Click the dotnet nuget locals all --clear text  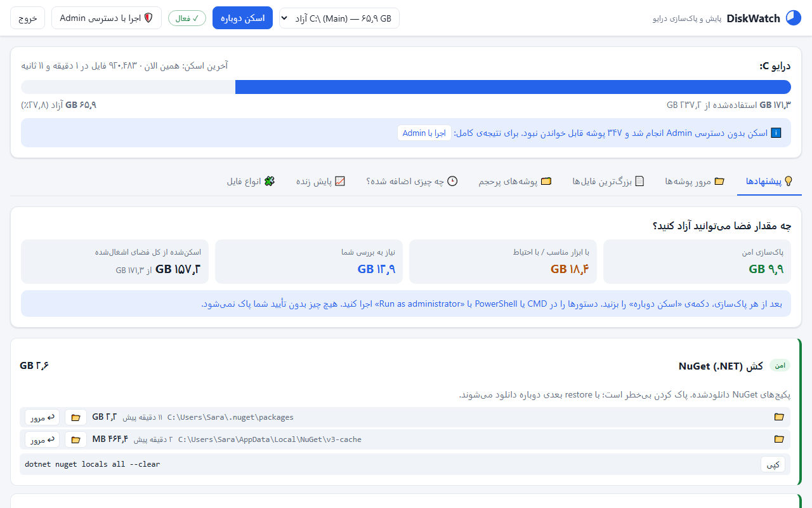[x=93, y=464]
